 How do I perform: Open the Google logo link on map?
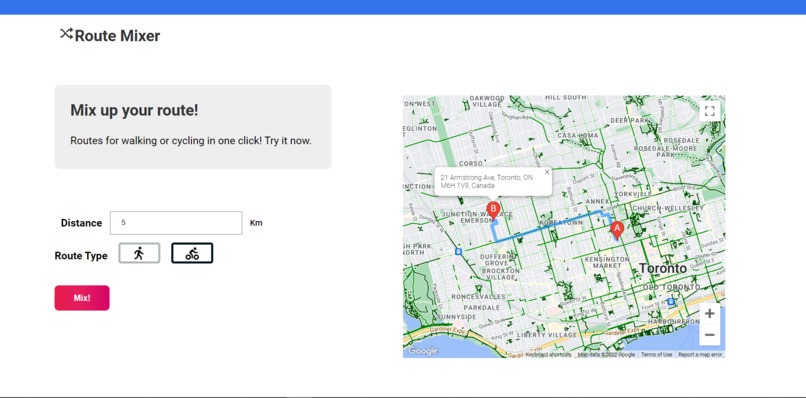pyautogui.click(x=423, y=351)
